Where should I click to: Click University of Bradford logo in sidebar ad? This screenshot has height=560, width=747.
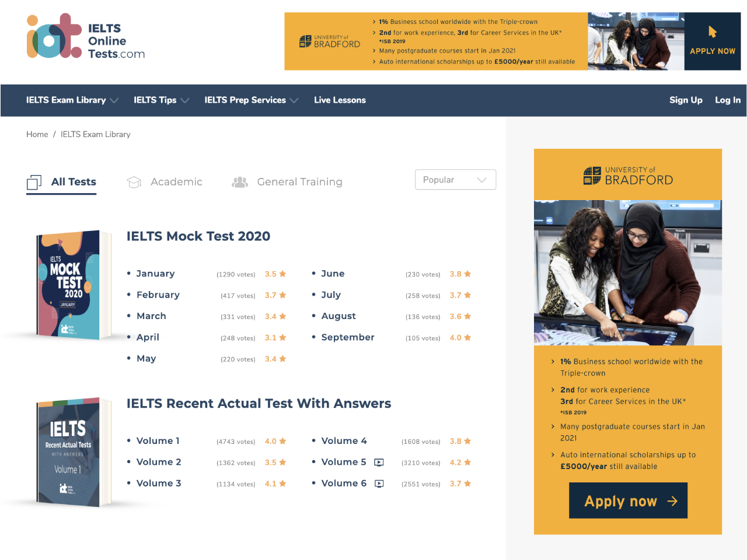628,176
